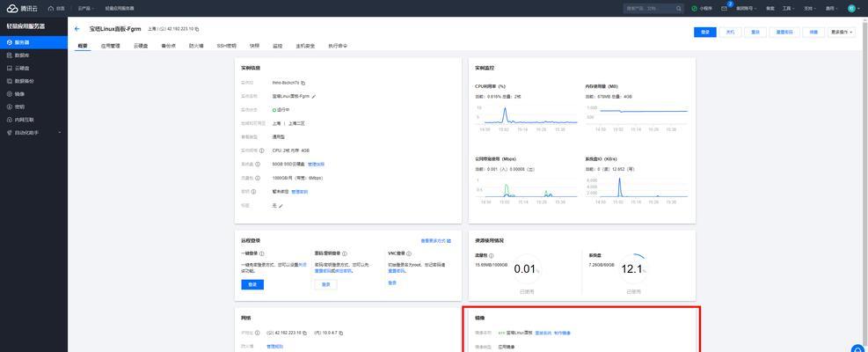The height and width of the screenshot is (352, 868).
Task: Click the search magnifier icon in top bar
Action: point(679,8)
